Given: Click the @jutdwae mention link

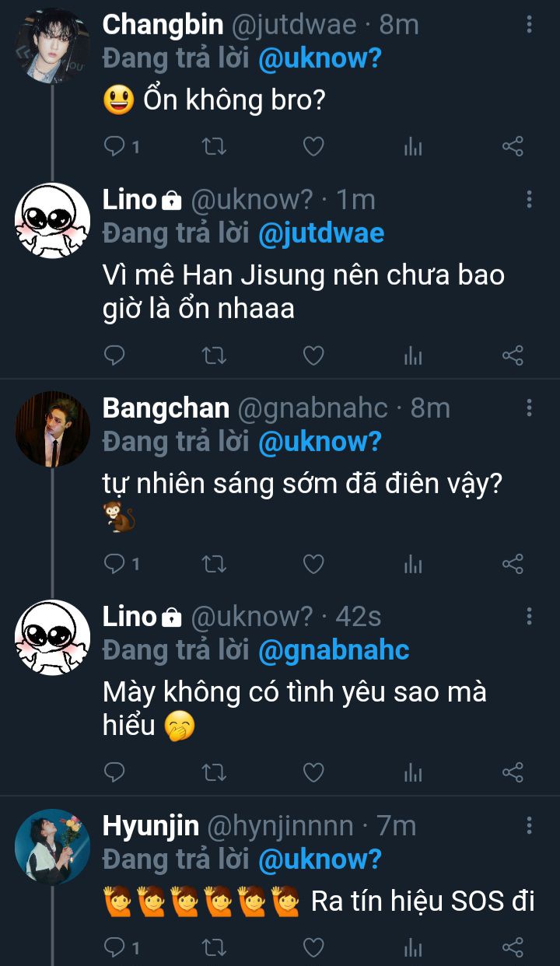Looking at the screenshot, I should point(320,233).
